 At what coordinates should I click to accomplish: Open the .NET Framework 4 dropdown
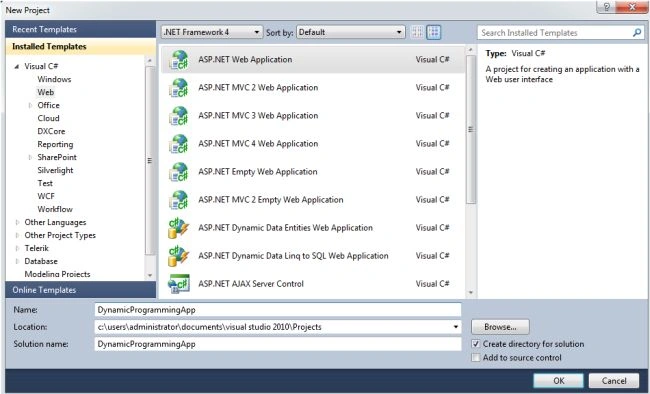[x=212, y=32]
